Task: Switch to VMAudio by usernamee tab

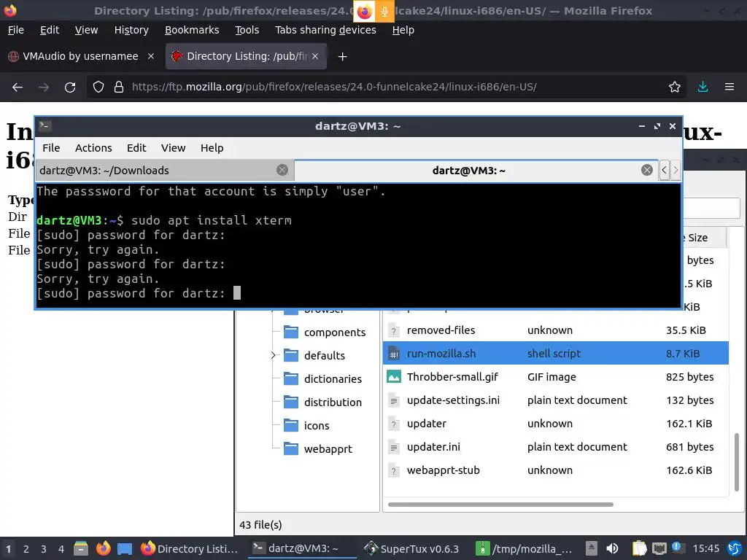Action: point(82,56)
